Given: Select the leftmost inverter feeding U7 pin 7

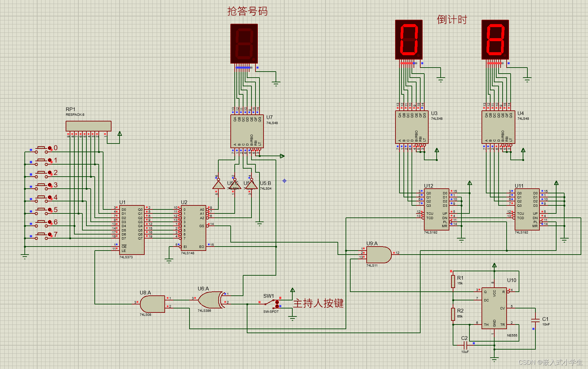Looking at the screenshot, I should (218, 184).
